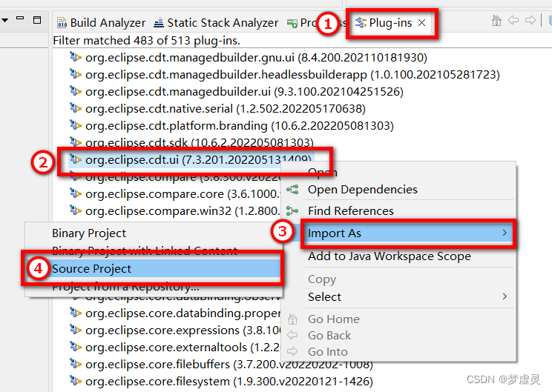552x392 pixels.
Task: Click the Plug-ins tab icon
Action: 361,23
